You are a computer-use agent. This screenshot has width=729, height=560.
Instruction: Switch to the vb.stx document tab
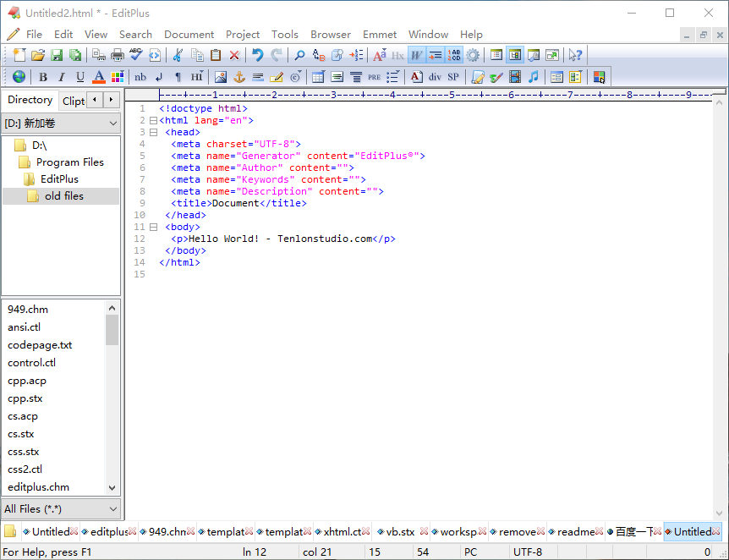click(400, 532)
